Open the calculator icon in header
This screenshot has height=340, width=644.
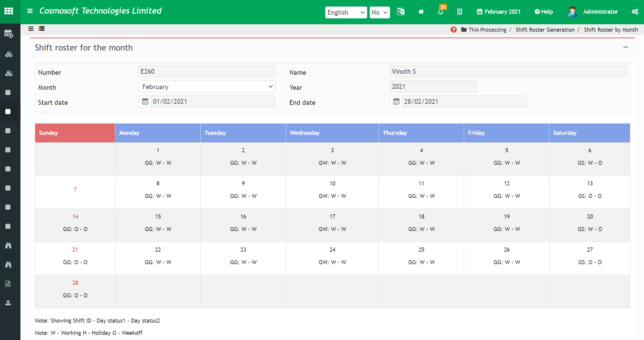pos(460,12)
